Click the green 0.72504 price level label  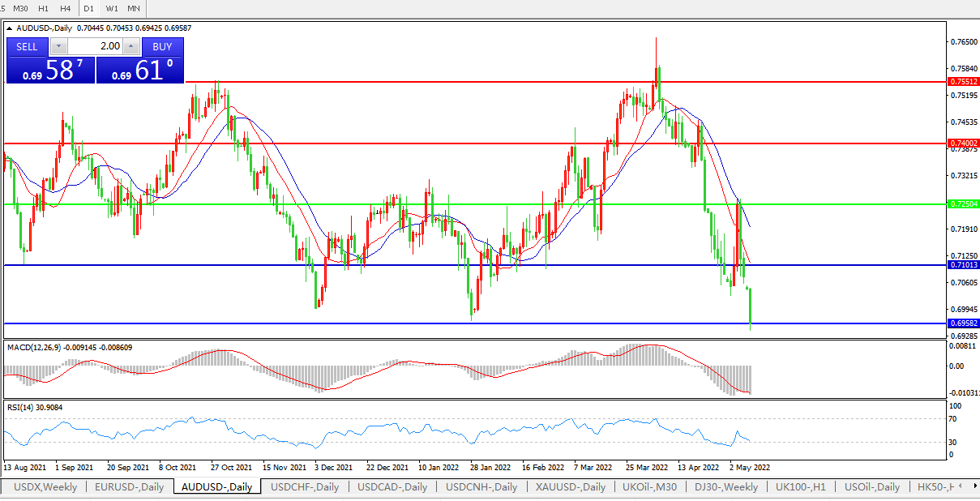click(964, 204)
